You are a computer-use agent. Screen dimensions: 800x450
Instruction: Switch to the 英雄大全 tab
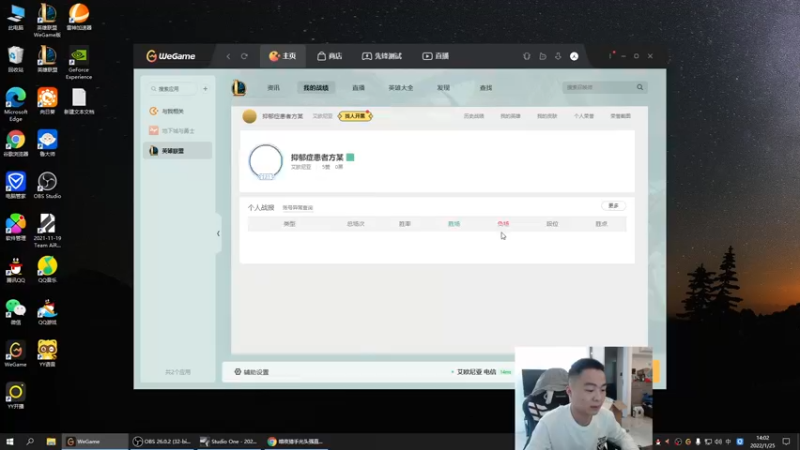[401, 88]
